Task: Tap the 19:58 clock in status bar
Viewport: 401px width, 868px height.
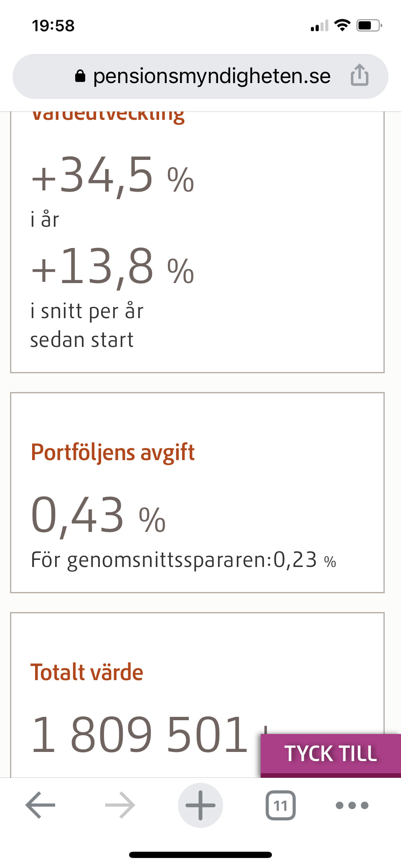Action: tap(53, 26)
